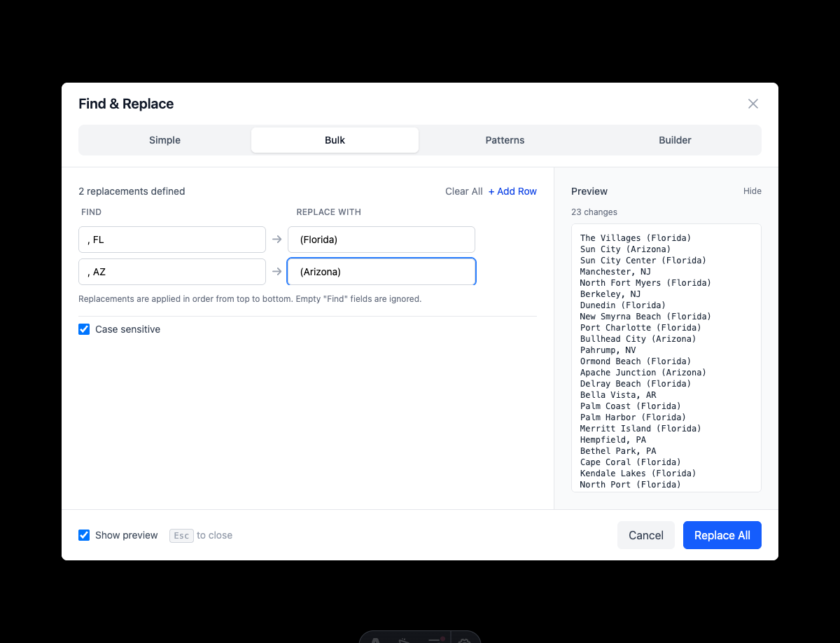Click the arrow icon beside the AZ row
Viewport: 840px width, 643px height.
pyautogui.click(x=276, y=272)
